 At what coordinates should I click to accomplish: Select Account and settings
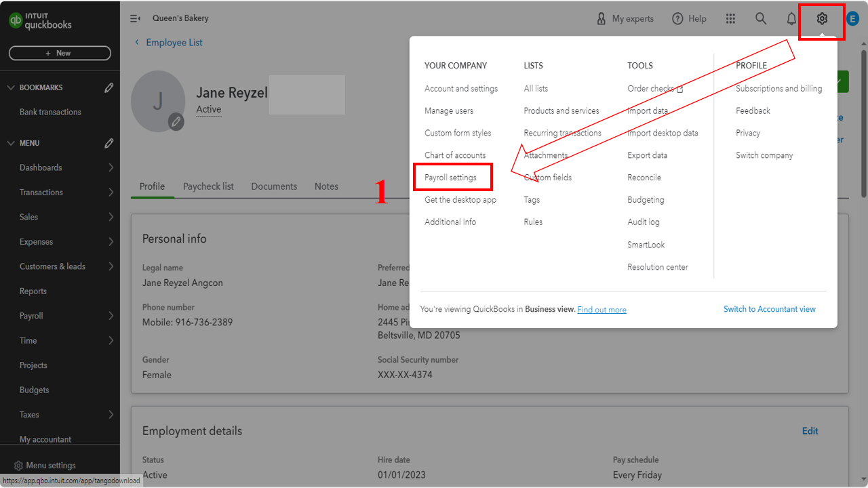461,89
